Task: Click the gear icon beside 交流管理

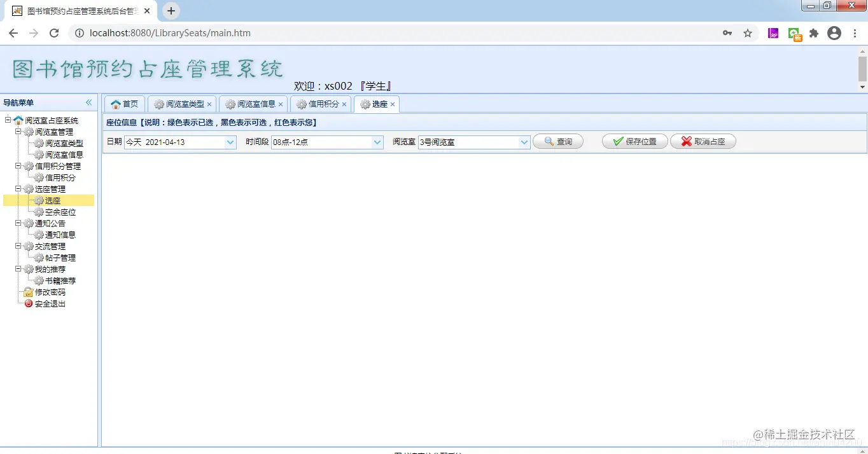Action: tap(29, 246)
